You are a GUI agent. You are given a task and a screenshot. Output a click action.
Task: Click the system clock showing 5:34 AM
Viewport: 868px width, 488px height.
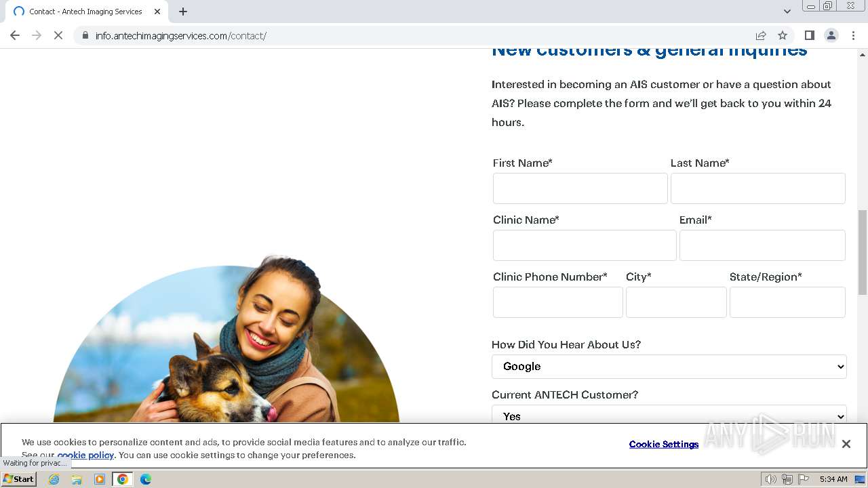[x=833, y=479]
